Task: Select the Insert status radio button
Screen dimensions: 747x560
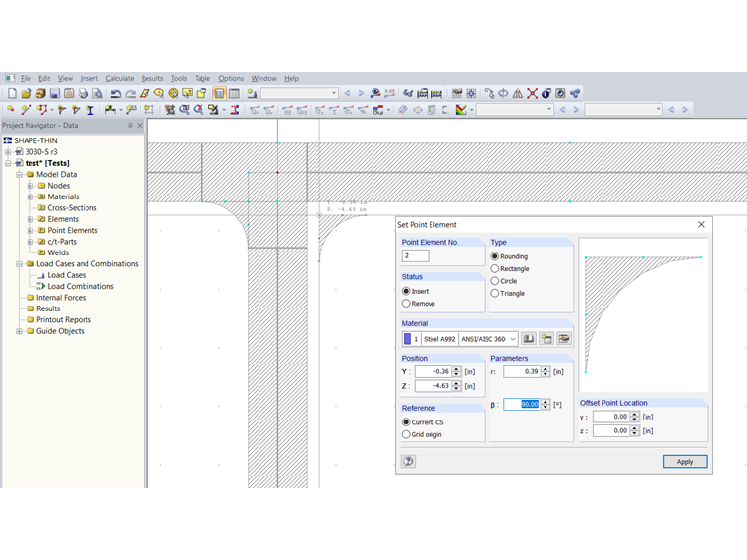Action: coord(406,291)
